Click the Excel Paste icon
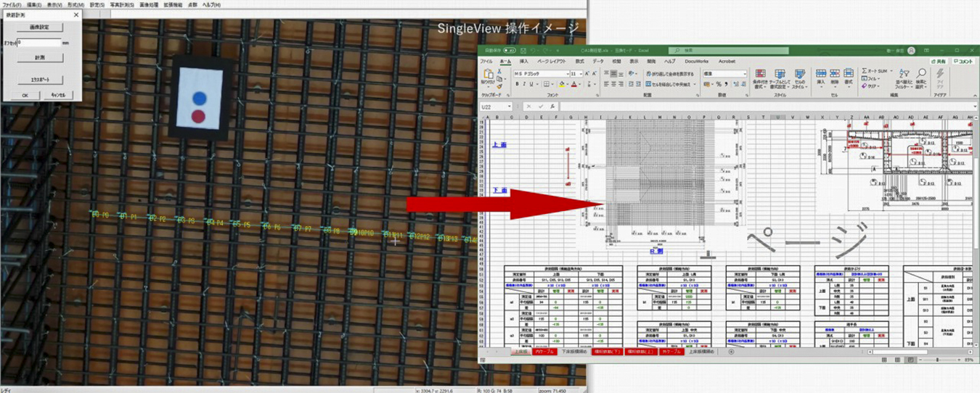Viewport: 980px width, 393px height. click(x=489, y=75)
